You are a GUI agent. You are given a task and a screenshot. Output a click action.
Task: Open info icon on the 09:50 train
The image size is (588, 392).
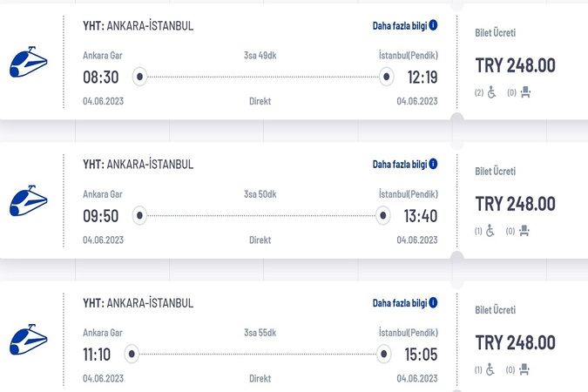433,164
